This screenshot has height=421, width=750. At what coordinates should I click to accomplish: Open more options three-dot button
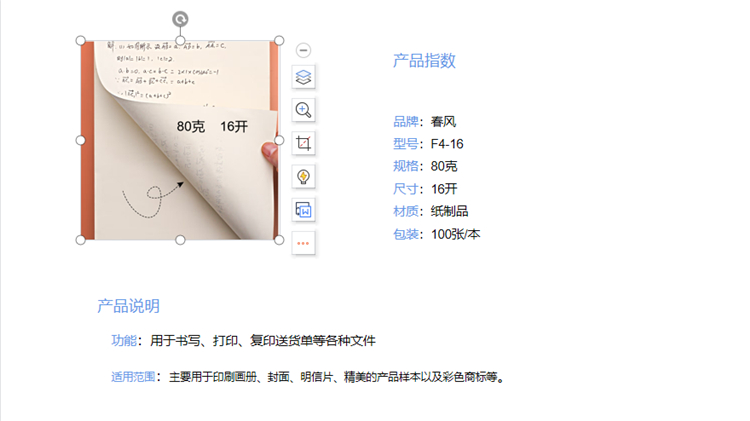pos(304,242)
